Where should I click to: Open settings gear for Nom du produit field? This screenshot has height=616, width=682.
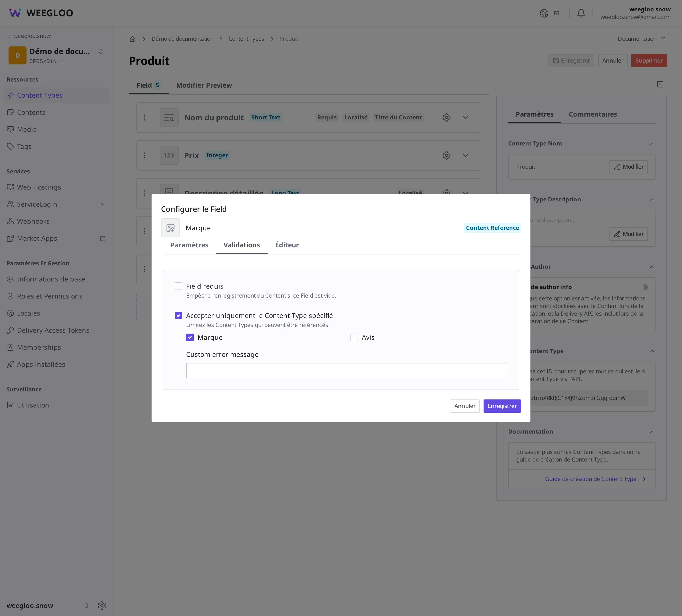click(x=447, y=118)
